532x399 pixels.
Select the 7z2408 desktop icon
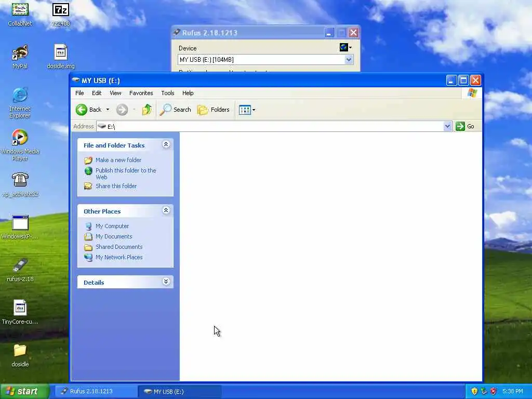pos(60,14)
